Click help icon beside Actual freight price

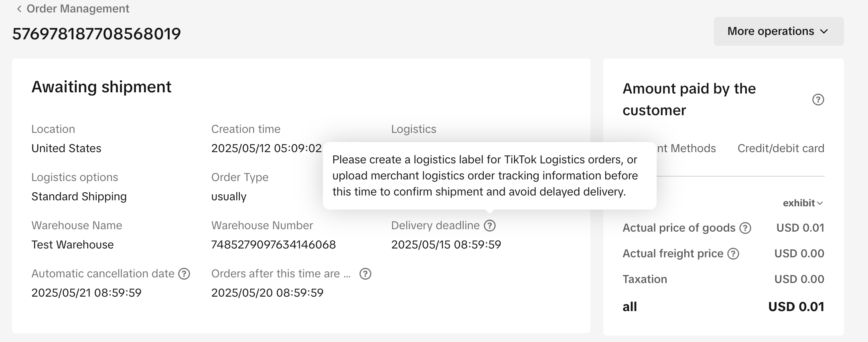733,254
